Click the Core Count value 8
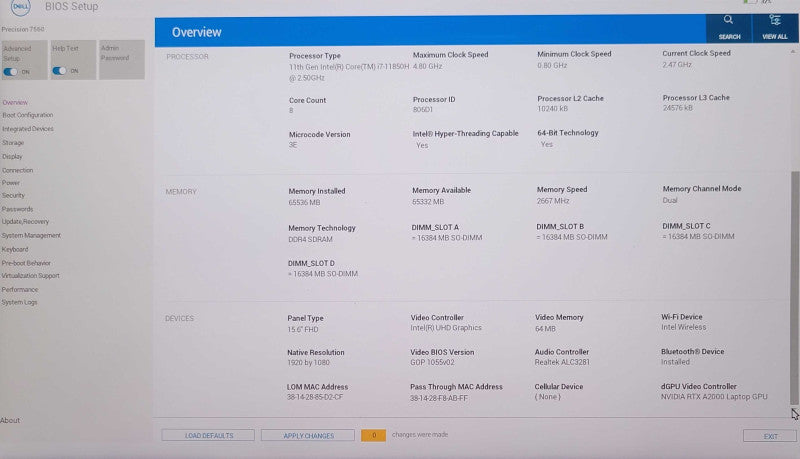Image resolution: width=800 pixels, height=459 pixels. click(x=291, y=111)
